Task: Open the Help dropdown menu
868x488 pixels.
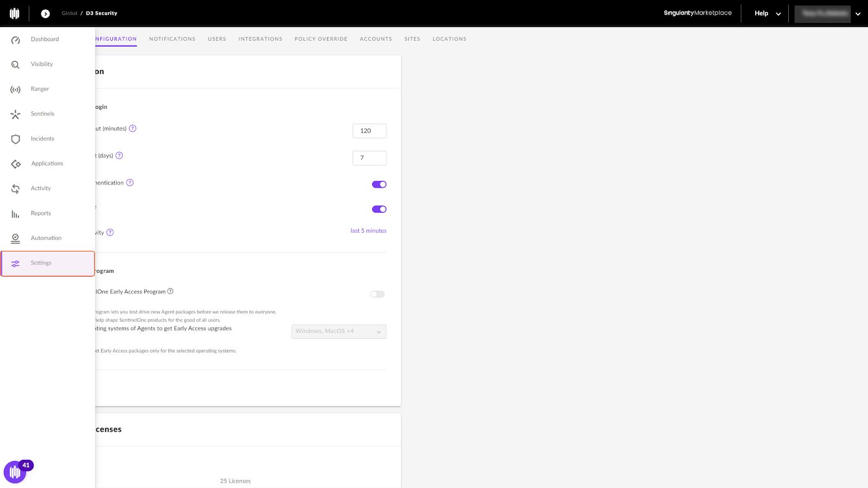Action: 767,14
